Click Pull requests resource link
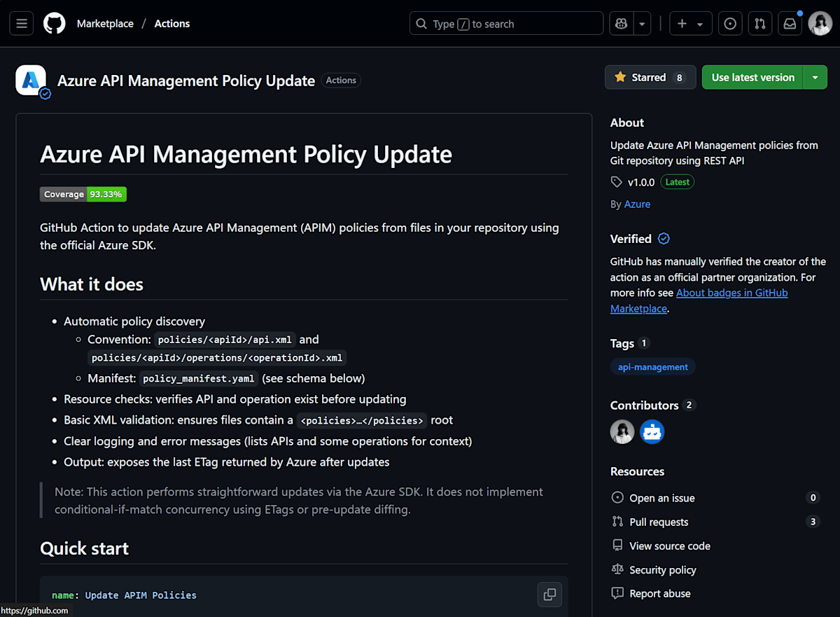The image size is (840, 617). point(658,522)
